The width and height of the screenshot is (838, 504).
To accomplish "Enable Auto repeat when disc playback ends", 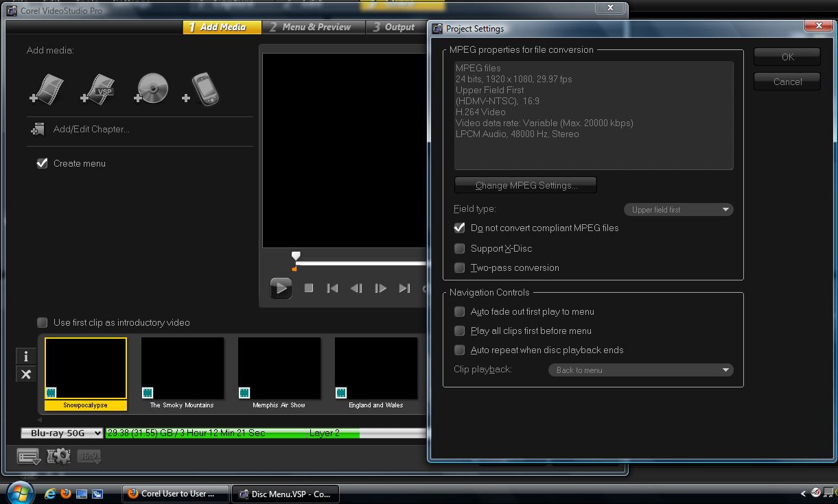I will pos(460,350).
